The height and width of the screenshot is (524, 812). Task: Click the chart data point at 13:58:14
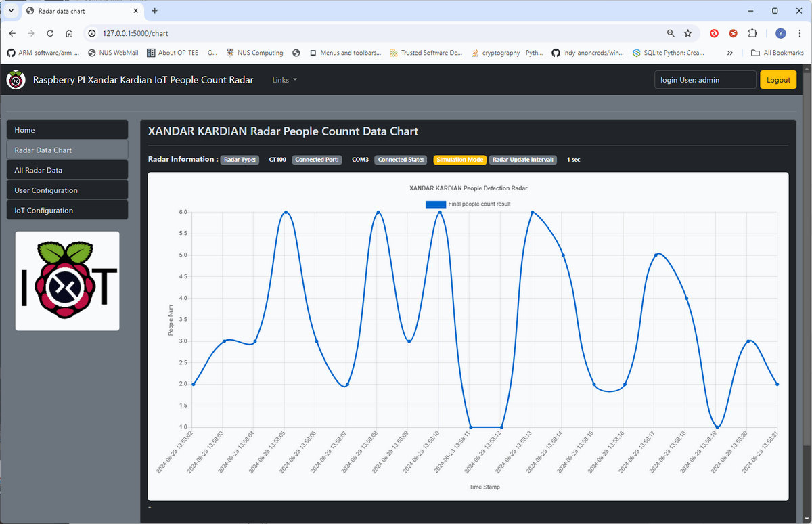coord(563,255)
